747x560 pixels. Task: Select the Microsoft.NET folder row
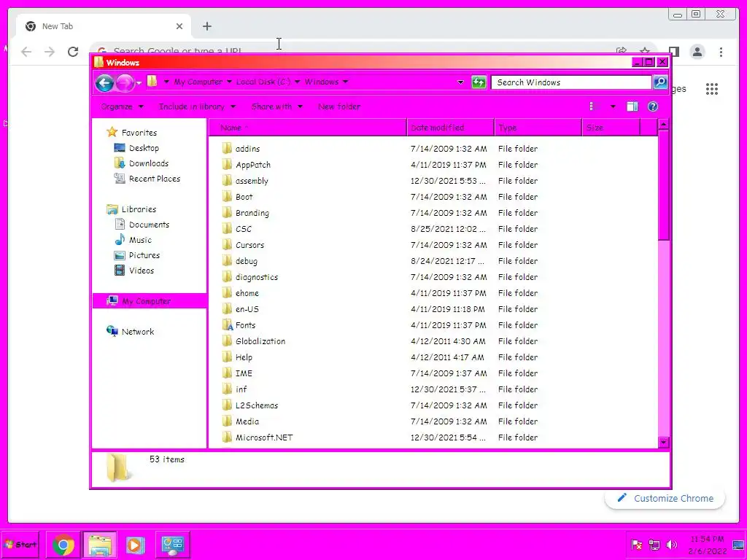[379, 437]
